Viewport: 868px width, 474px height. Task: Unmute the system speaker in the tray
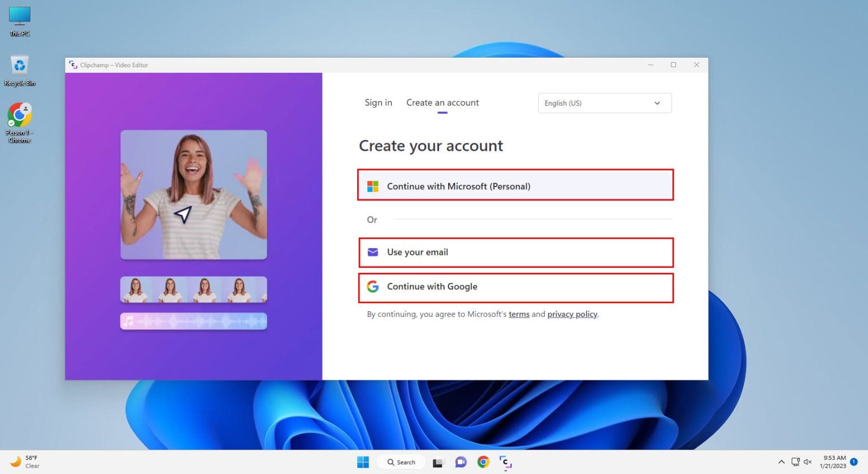(808, 462)
